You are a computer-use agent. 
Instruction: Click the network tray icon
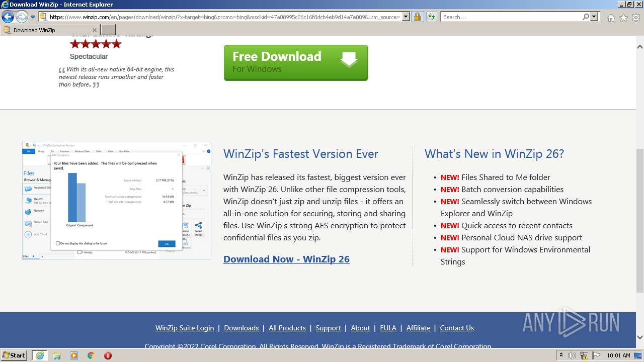pos(584,355)
